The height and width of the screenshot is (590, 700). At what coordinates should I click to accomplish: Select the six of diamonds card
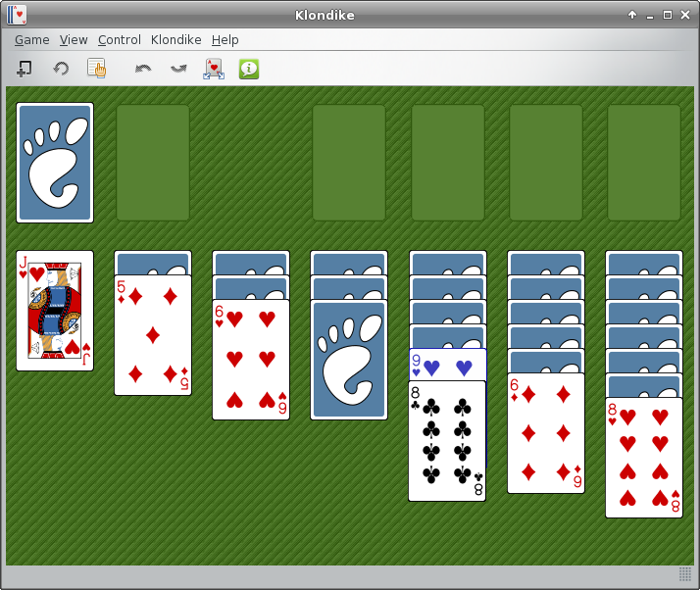pyautogui.click(x=546, y=433)
